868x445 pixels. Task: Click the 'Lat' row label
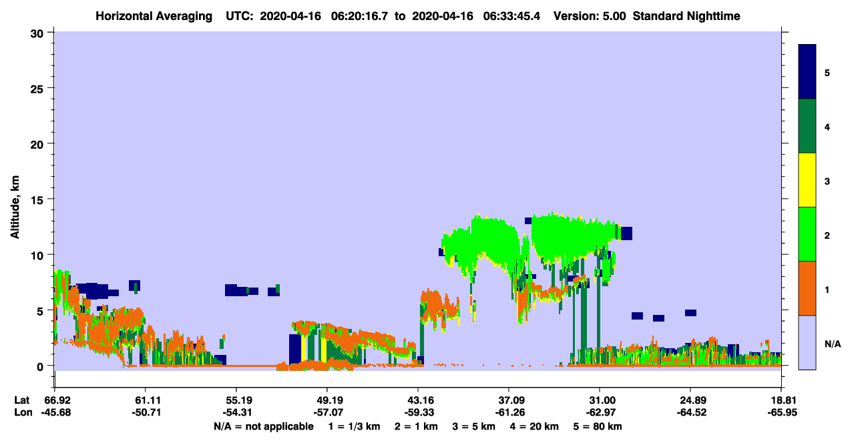22,400
